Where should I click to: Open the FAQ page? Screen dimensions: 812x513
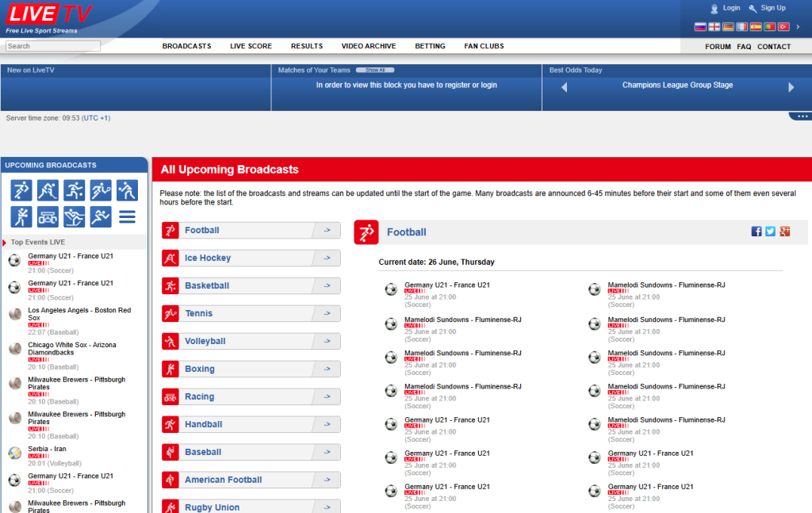[744, 47]
